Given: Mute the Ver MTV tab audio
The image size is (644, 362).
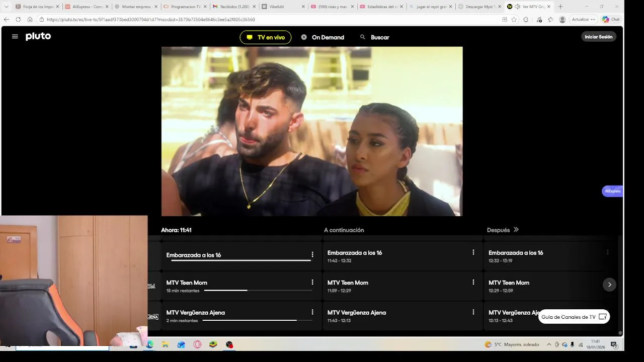Looking at the screenshot, I should tap(517, 7).
